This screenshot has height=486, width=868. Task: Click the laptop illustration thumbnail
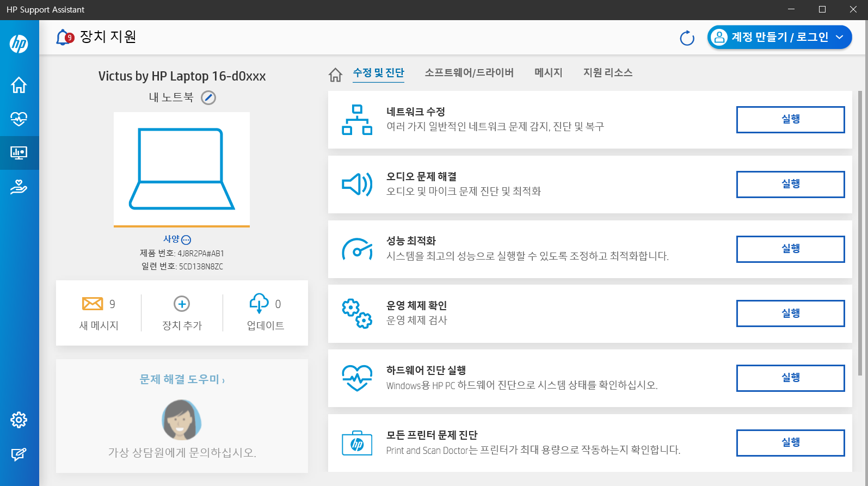(182, 169)
